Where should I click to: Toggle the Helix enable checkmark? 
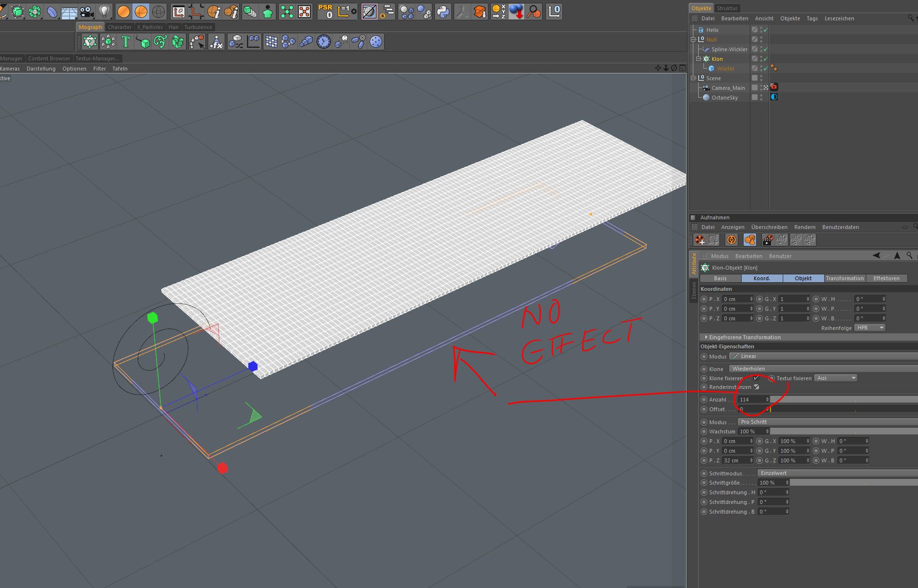coord(766,30)
